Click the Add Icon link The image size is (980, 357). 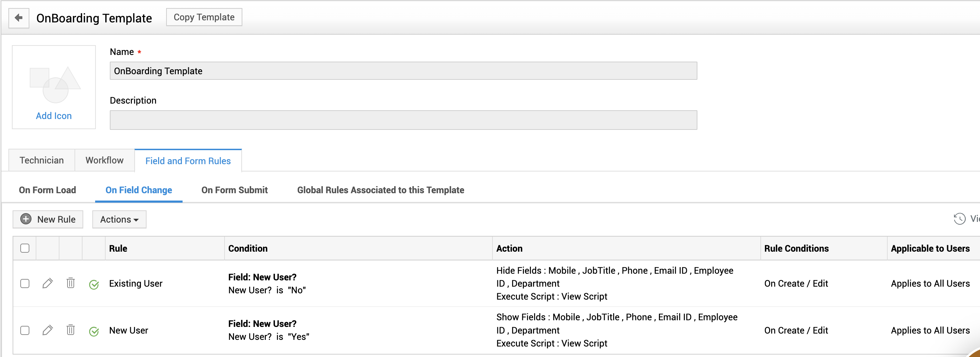pos(54,116)
